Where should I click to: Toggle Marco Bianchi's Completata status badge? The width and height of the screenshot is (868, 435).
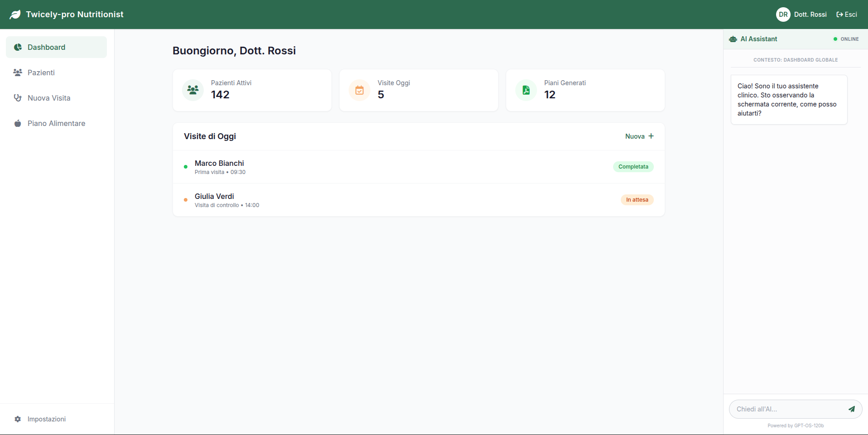click(633, 166)
